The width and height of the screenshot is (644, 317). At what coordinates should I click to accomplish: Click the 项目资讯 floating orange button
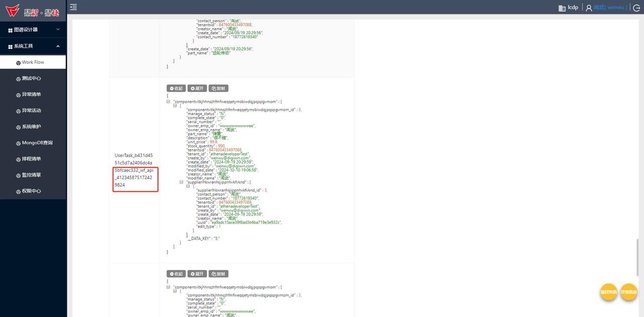pos(609,292)
